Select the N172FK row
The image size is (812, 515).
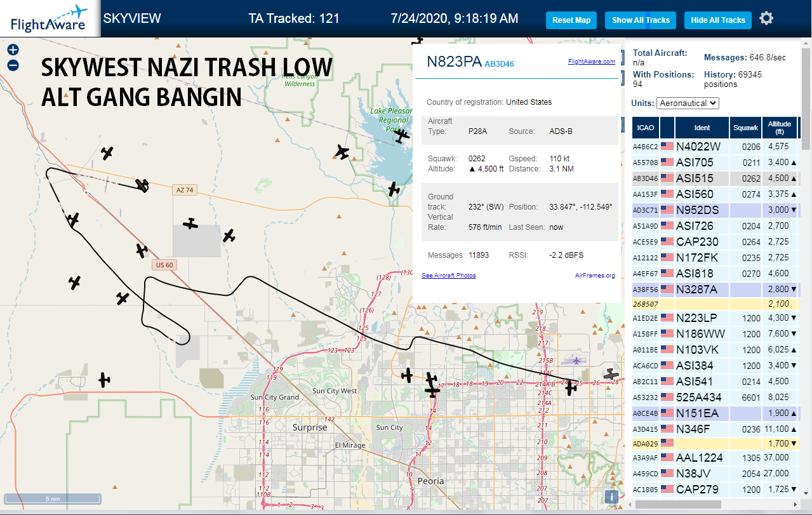(715, 258)
